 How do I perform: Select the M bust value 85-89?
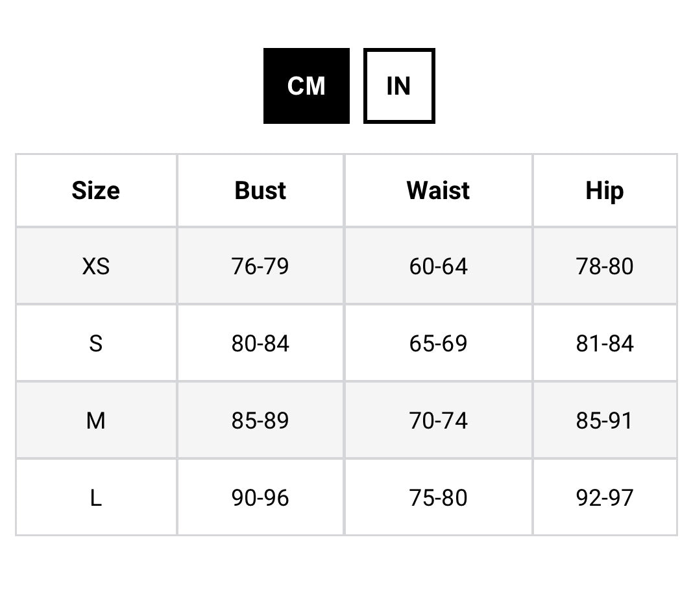(260, 421)
